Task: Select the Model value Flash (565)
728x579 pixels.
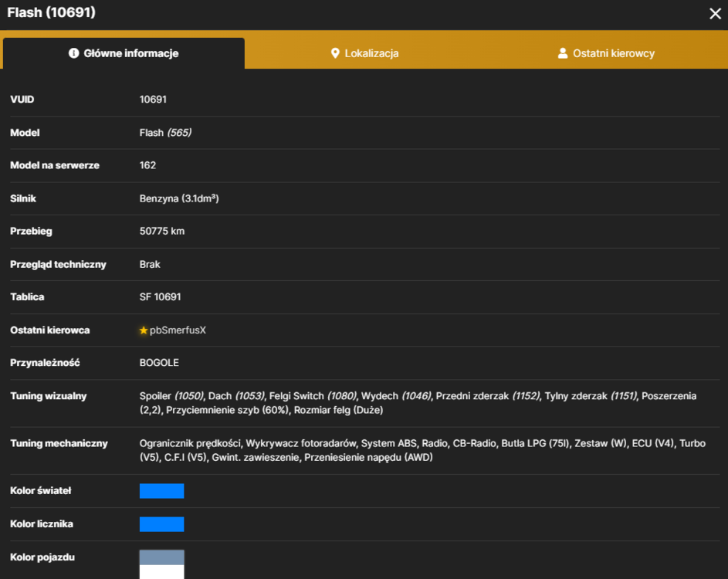Action: (165, 133)
